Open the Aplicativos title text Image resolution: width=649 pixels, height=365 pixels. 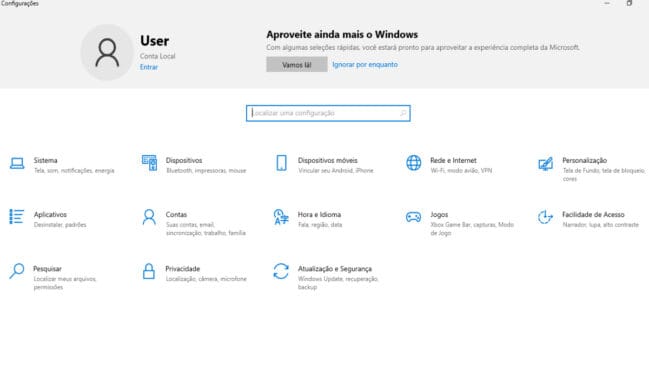pos(50,214)
